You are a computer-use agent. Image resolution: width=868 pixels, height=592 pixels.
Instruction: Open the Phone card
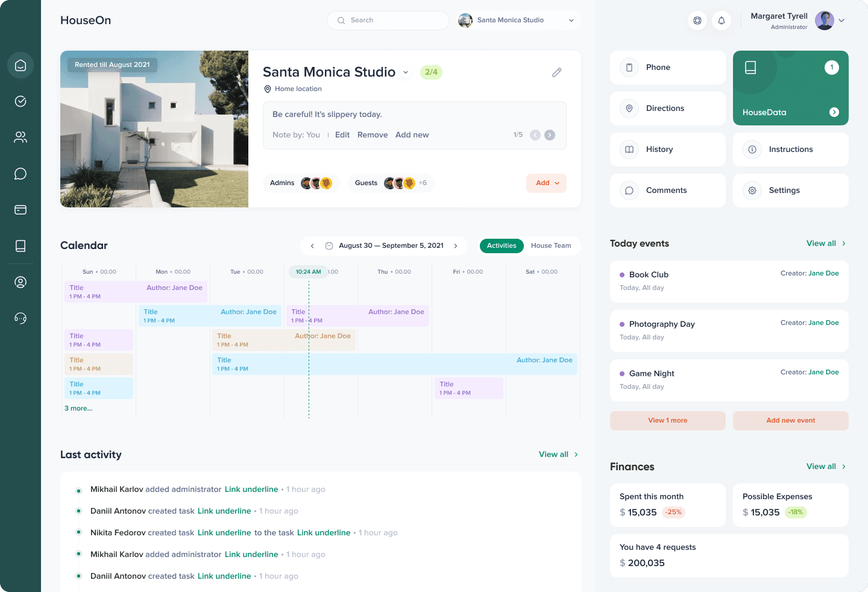[668, 68]
